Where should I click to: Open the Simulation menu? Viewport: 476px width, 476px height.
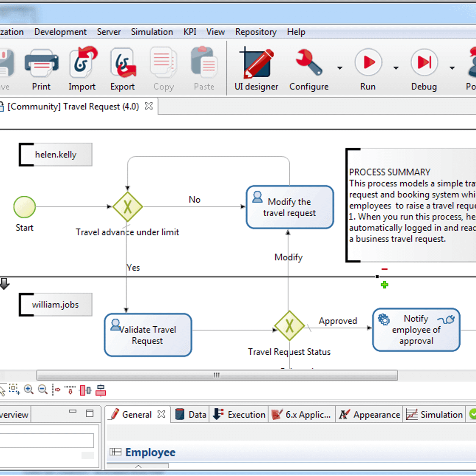[x=152, y=32]
